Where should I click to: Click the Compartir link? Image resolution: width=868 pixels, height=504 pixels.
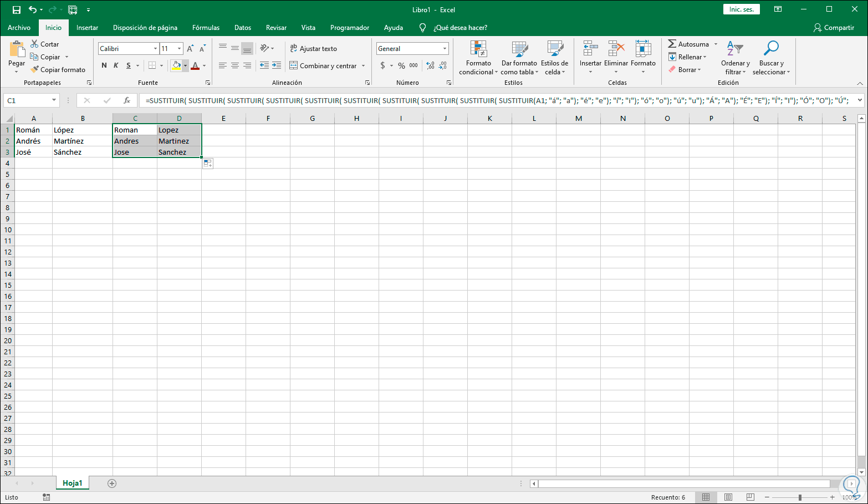click(834, 27)
